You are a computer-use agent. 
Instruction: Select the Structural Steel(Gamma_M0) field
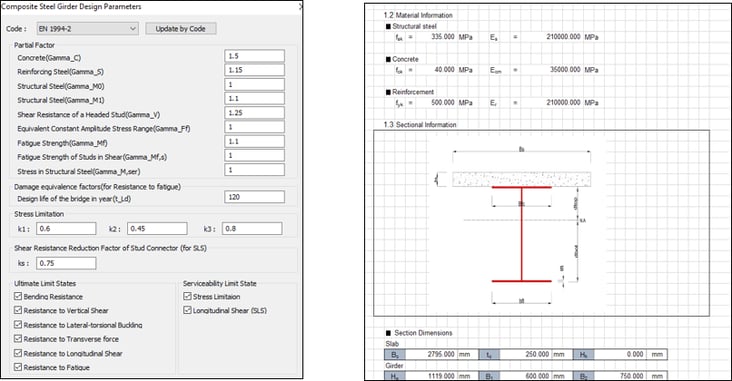pos(254,85)
